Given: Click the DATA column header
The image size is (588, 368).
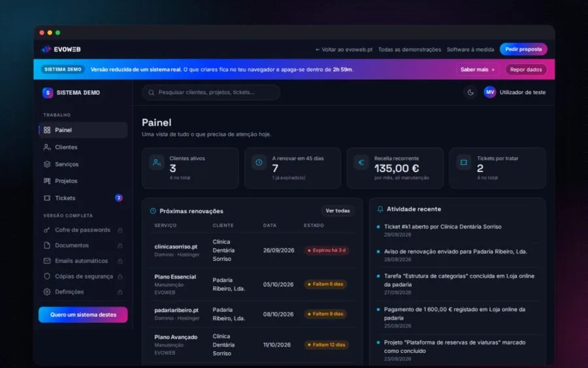Looking at the screenshot, I should point(270,226).
